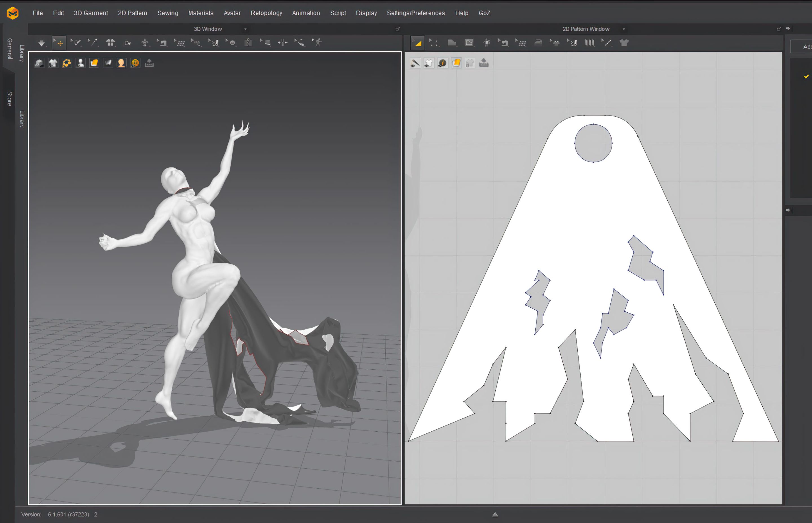This screenshot has height=523, width=812.
Task: Select the mesh brush selection tool
Action: [x=76, y=43]
